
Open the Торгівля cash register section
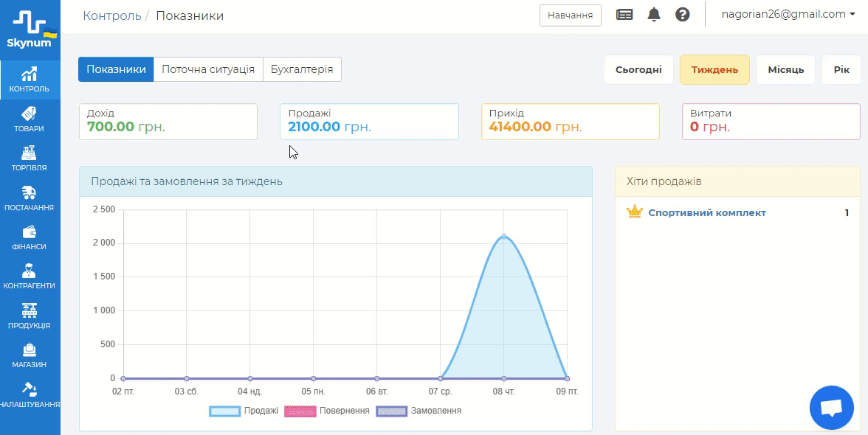click(x=30, y=159)
